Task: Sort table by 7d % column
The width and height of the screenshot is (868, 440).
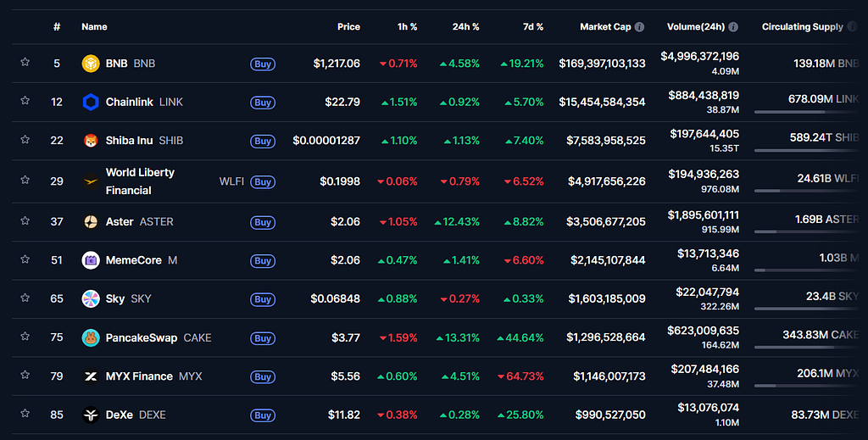Action: pyautogui.click(x=533, y=27)
